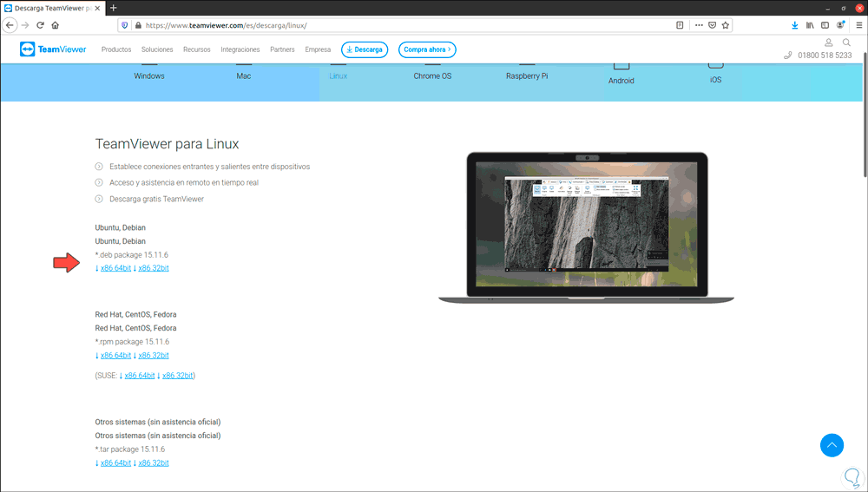Open the Productos menu
This screenshot has width=868, height=492.
[116, 49]
